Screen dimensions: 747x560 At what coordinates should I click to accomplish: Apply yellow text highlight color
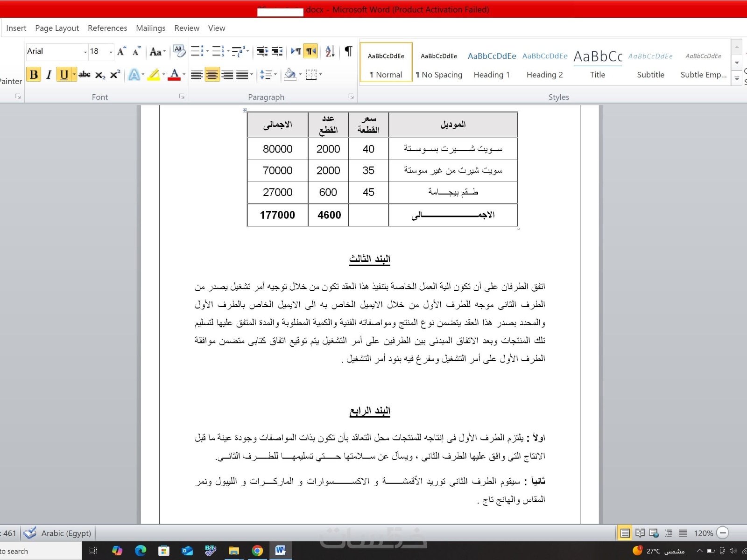click(154, 75)
